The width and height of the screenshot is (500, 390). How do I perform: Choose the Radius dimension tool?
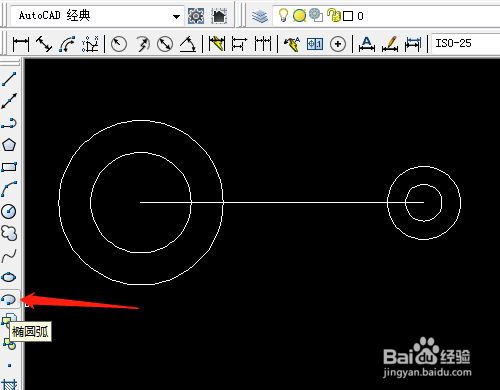coord(119,44)
